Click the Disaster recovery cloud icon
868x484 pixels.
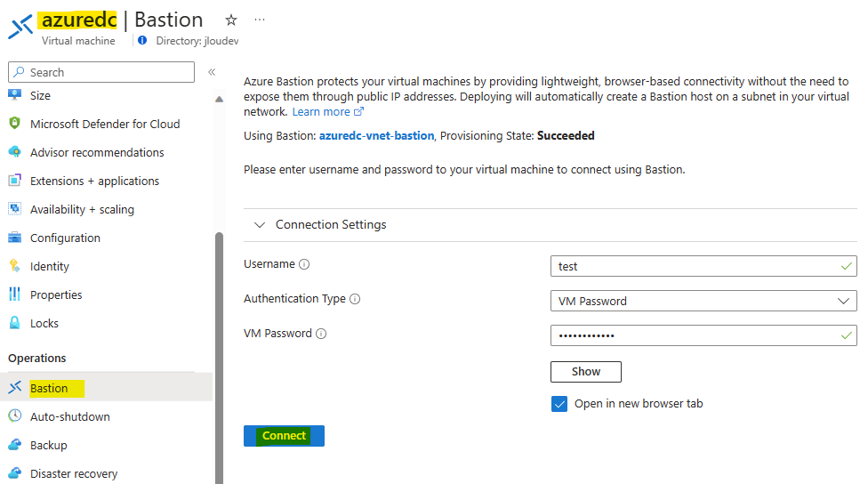coord(15,473)
